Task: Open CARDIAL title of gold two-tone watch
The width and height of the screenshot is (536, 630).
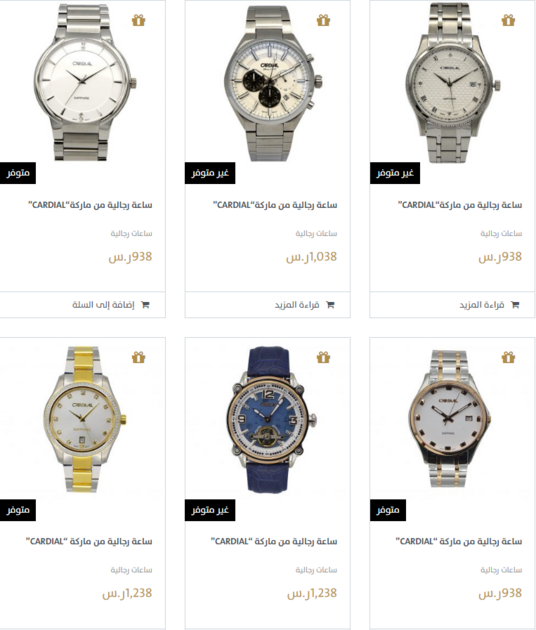Action: point(89,541)
